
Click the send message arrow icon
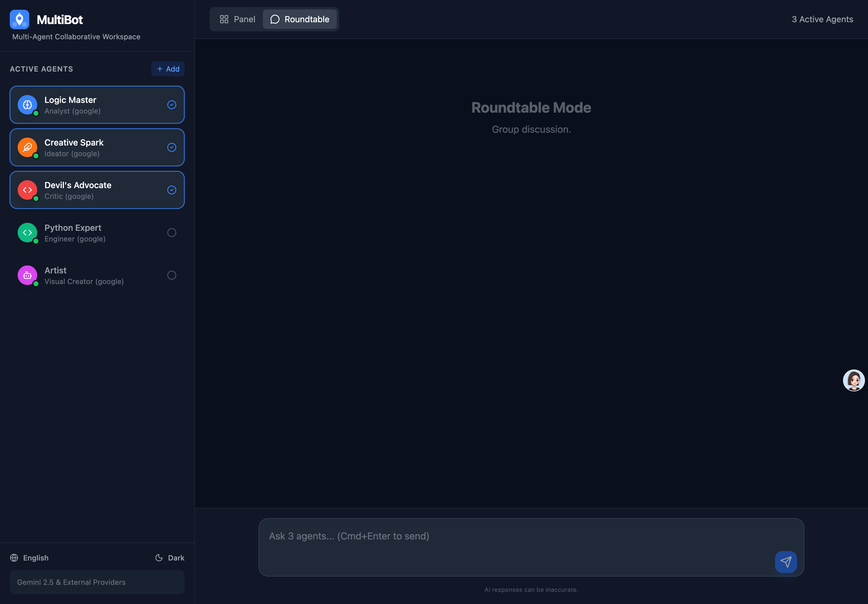coord(785,562)
